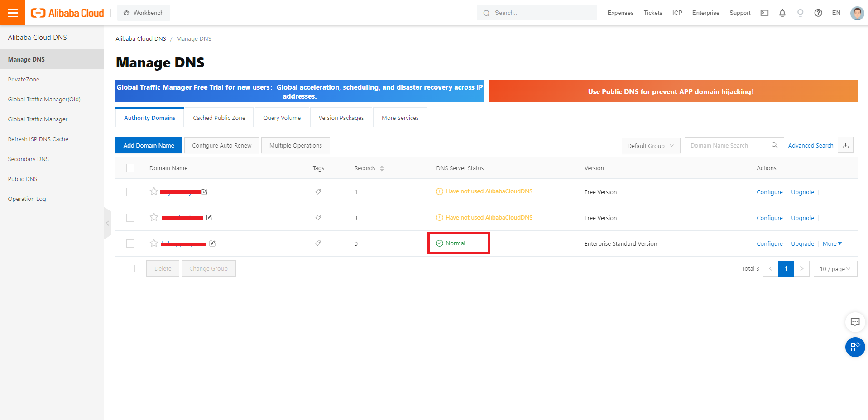
Task: Click the Alibaba Cloud logo
Action: coord(67,13)
